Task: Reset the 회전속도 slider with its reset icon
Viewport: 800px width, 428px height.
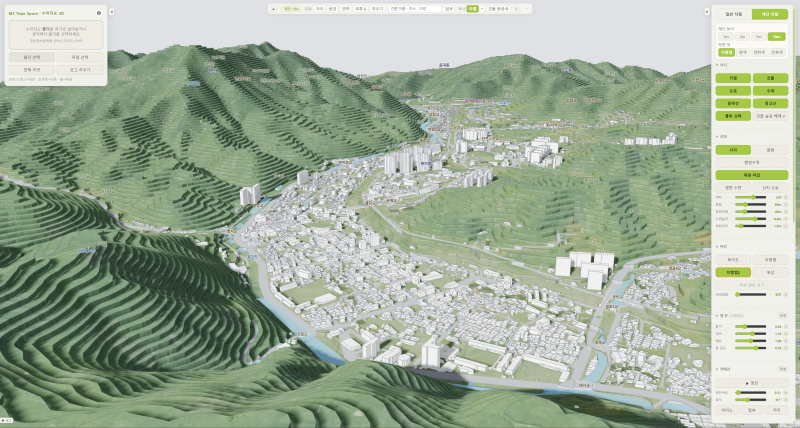Action: coord(786,393)
